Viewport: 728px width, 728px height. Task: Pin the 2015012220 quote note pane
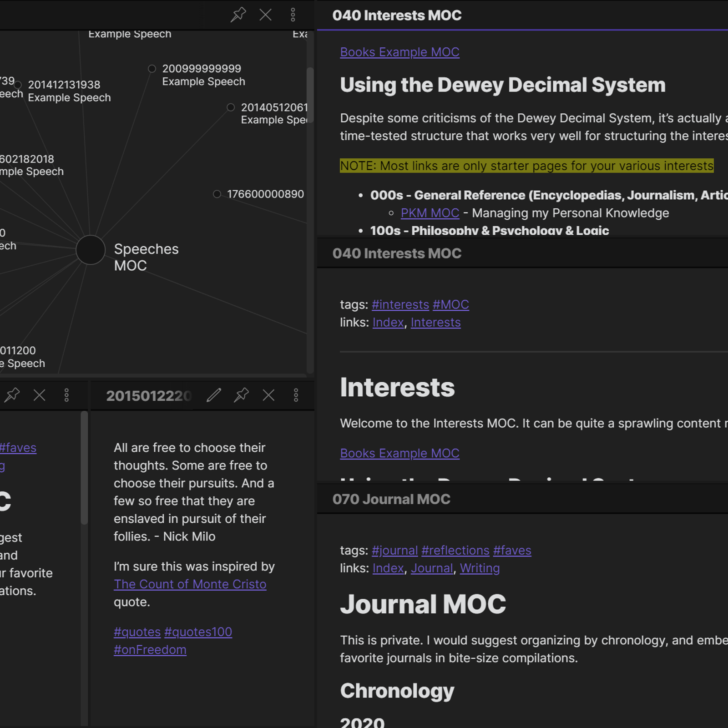(241, 395)
